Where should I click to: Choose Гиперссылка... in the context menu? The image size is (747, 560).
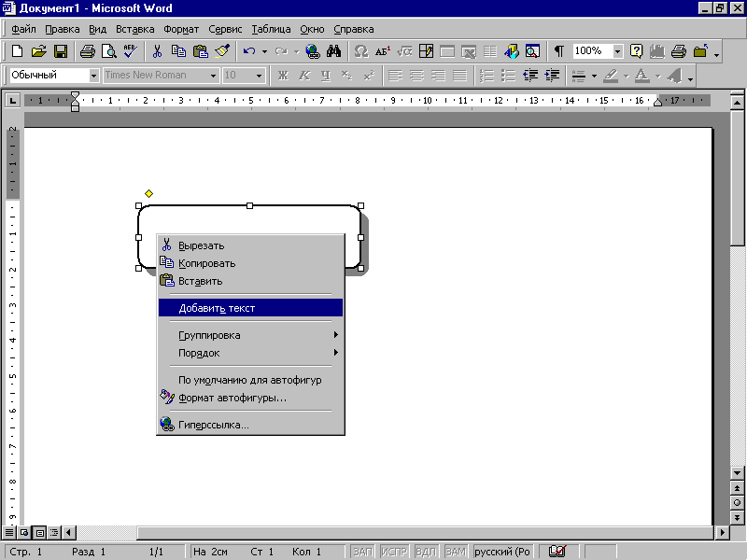click(250, 425)
